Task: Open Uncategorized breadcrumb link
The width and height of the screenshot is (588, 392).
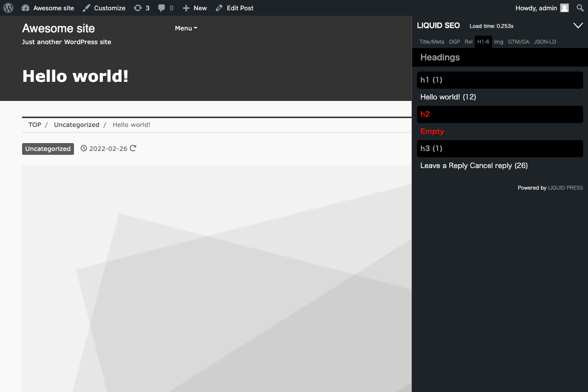Action: [x=76, y=125]
